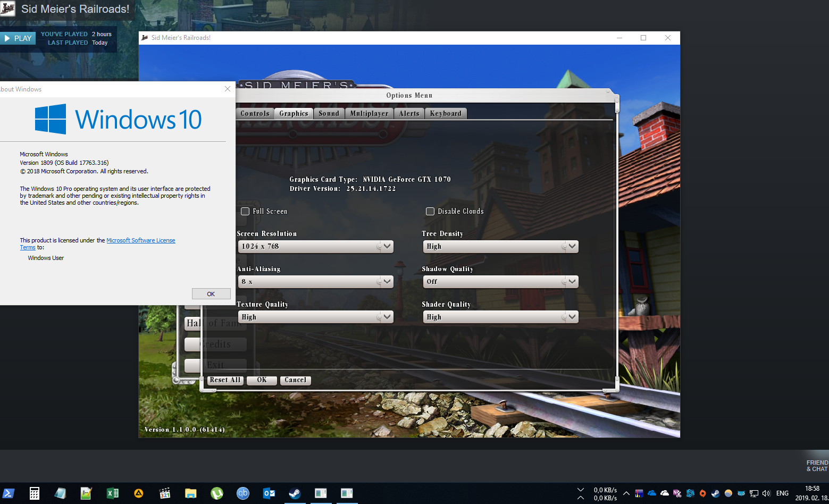The height and width of the screenshot is (504, 829).
Task: Open Steam from the taskbar
Action: [295, 493]
